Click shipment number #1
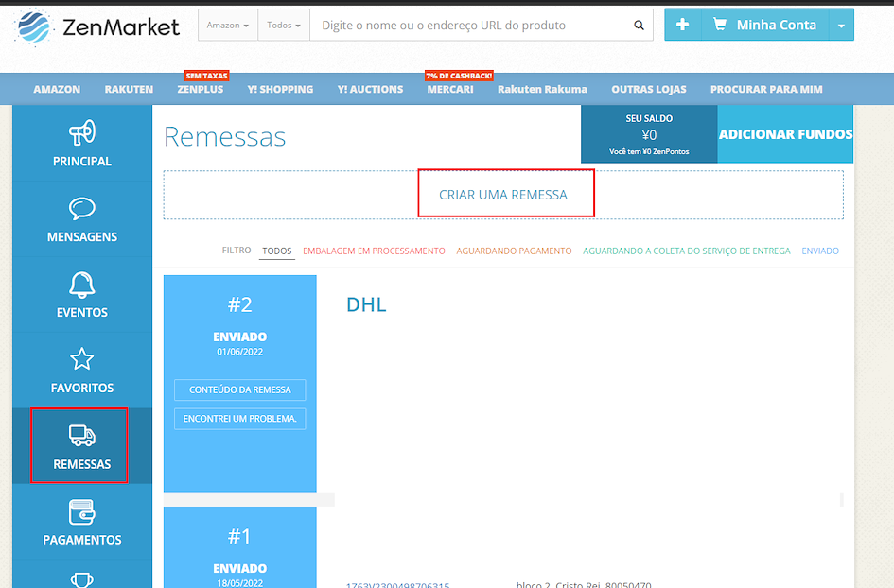This screenshot has height=588, width=894. 239,537
